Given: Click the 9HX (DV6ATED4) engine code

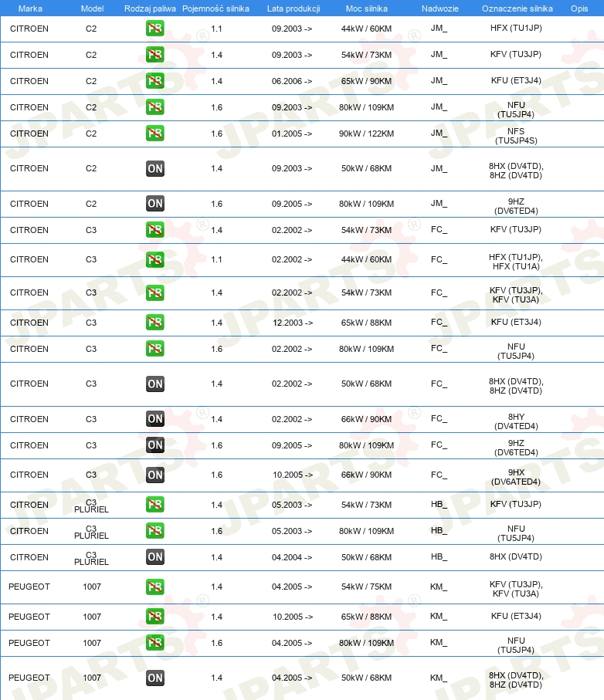Looking at the screenshot, I should [x=516, y=477].
